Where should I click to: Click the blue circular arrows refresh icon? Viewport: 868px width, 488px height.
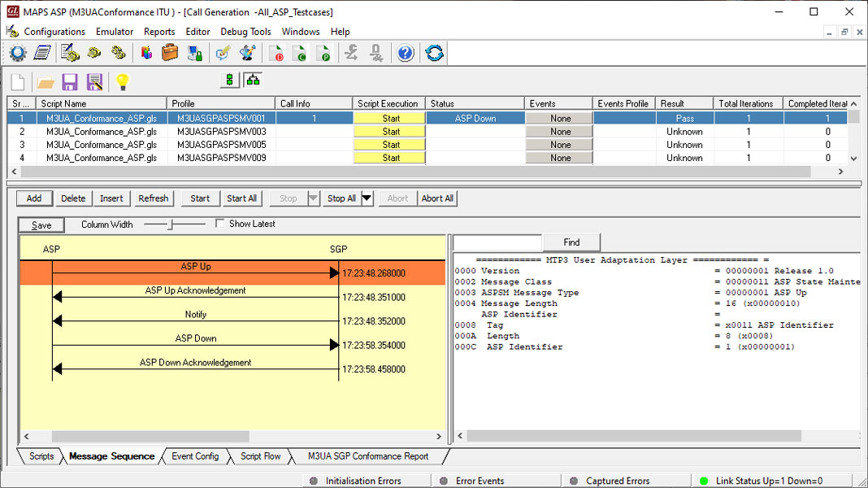[435, 53]
